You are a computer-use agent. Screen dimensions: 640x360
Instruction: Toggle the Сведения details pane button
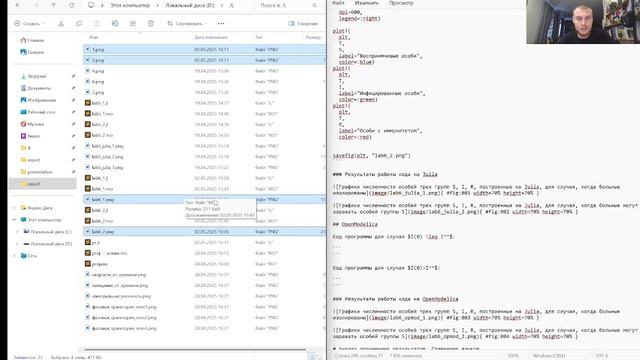303,23
